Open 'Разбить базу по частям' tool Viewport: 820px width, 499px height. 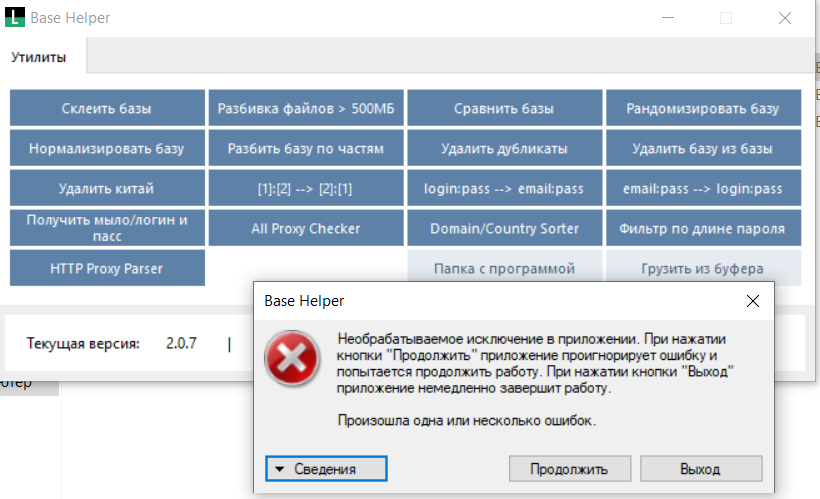coord(305,149)
